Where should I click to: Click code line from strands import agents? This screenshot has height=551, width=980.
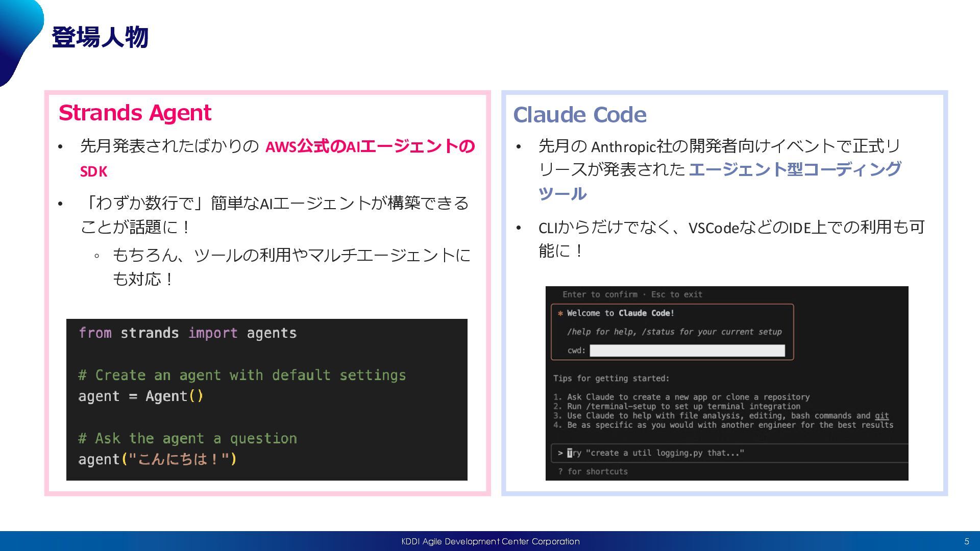click(x=187, y=333)
